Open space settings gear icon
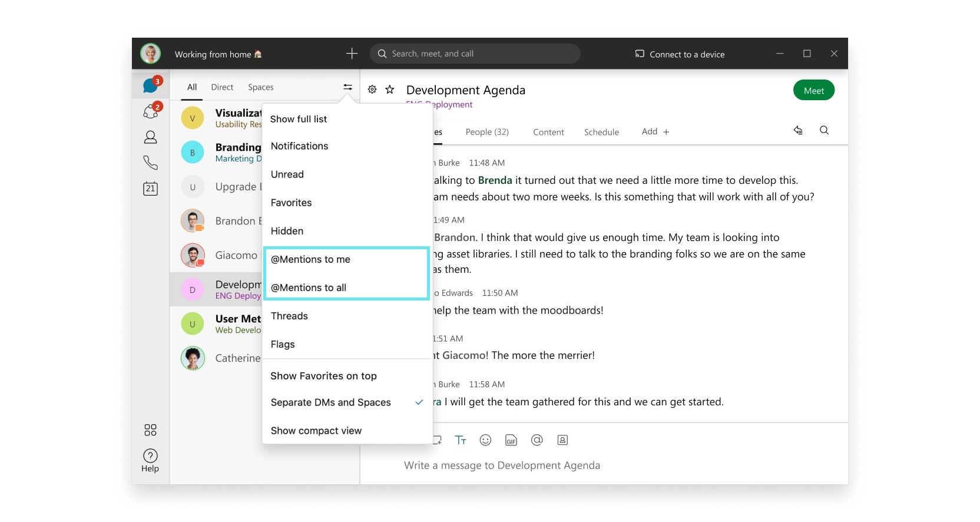The height and width of the screenshot is (522, 980). point(372,90)
